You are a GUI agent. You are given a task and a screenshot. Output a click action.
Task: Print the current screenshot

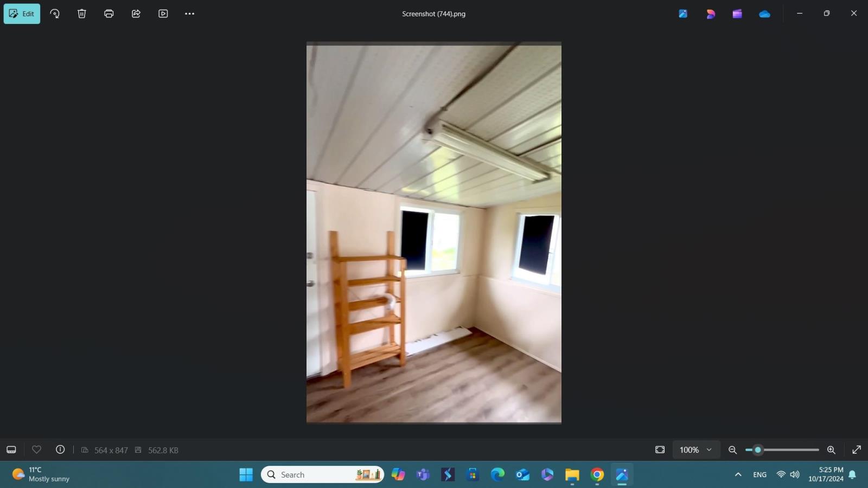[109, 14]
